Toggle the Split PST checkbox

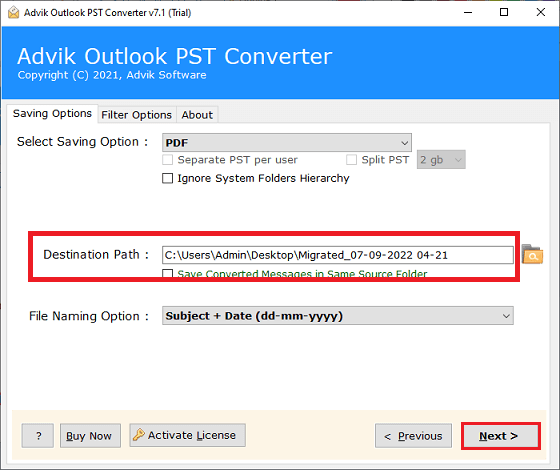tap(351, 160)
